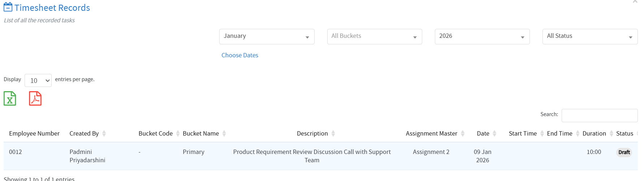Viewport: 644px width, 181px height.
Task: Export timesheet records as PDF
Action: pos(35,98)
